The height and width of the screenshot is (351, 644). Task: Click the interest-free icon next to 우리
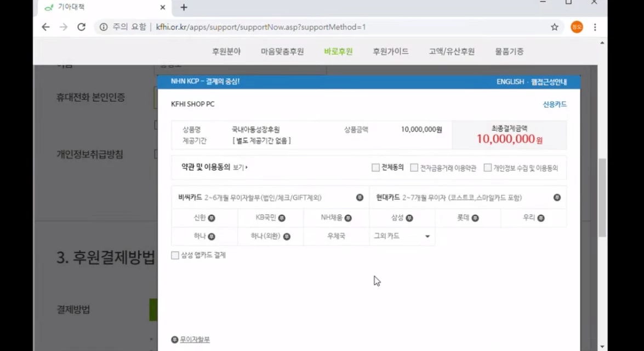point(541,218)
